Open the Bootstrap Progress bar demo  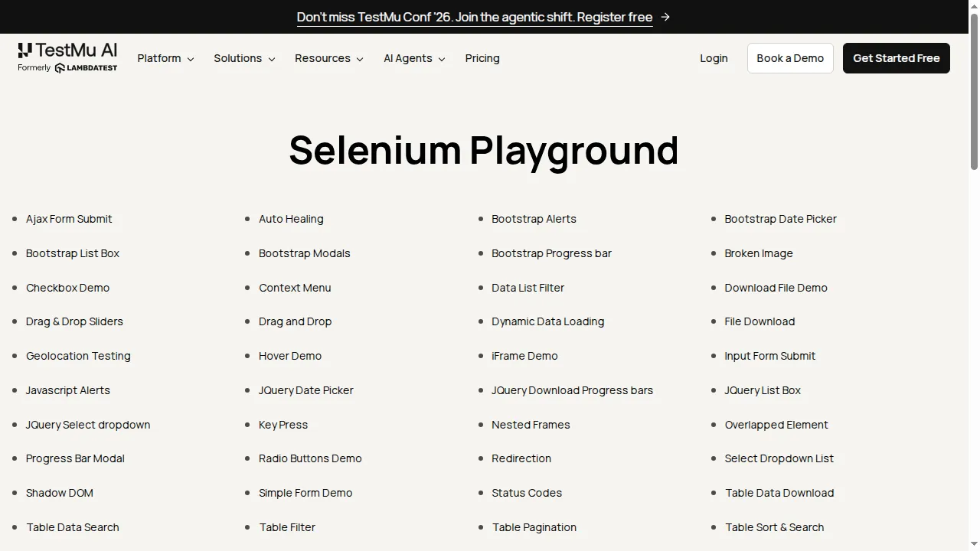(x=551, y=253)
